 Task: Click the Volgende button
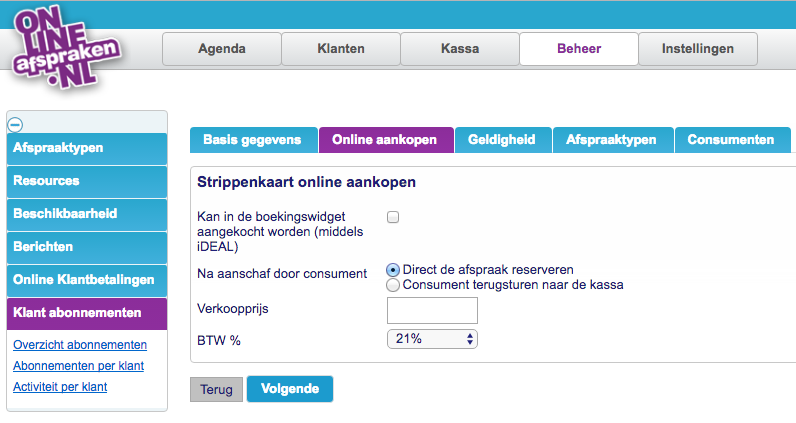[290, 389]
